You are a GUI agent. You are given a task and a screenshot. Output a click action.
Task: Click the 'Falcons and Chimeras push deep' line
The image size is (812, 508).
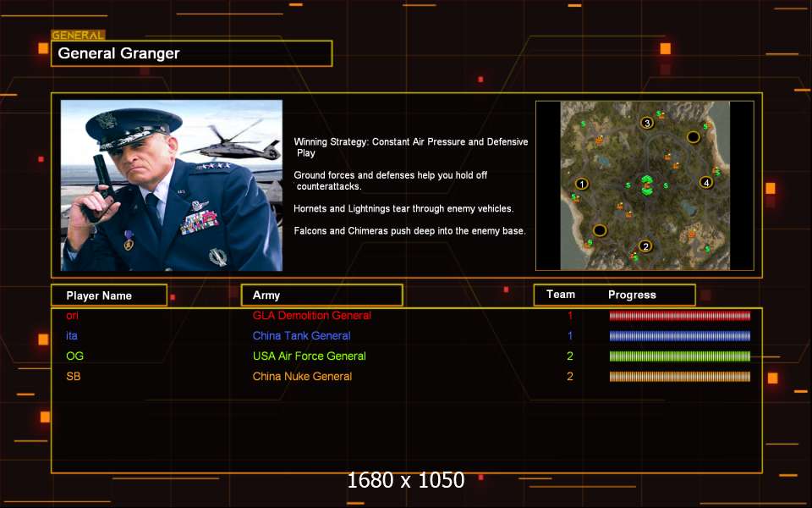409,230
